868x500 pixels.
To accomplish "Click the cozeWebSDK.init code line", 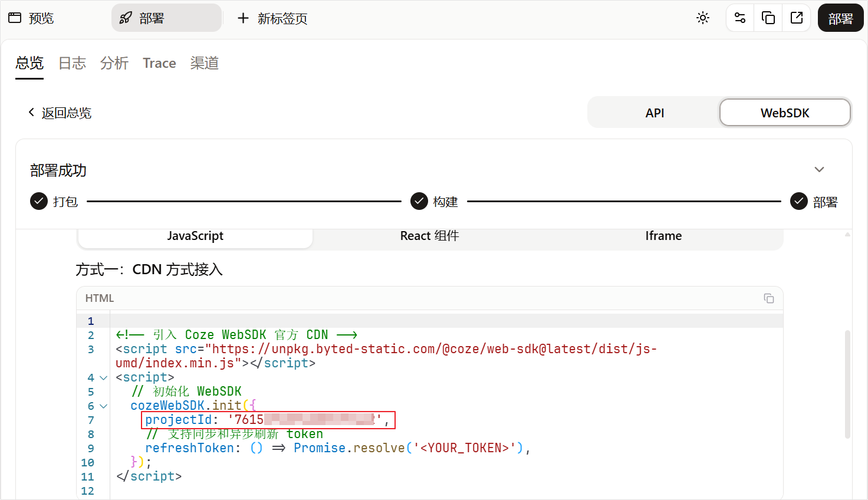I will 193,406.
